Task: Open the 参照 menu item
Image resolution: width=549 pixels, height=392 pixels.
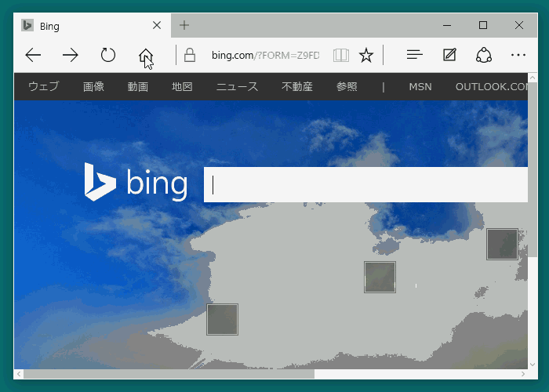Action: pos(347,86)
